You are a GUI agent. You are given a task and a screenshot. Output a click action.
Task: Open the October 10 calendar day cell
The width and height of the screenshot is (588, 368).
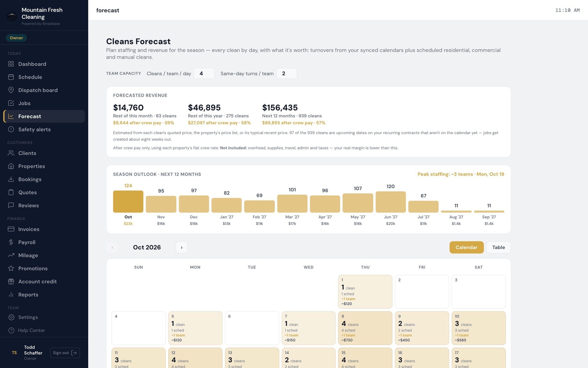pos(479,328)
